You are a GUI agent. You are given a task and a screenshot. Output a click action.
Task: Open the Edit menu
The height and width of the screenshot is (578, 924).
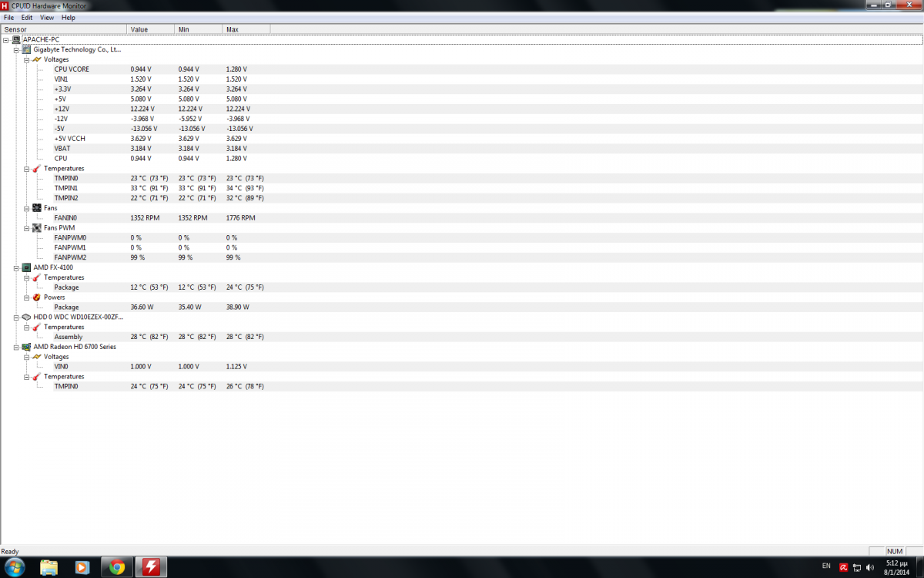click(x=27, y=17)
